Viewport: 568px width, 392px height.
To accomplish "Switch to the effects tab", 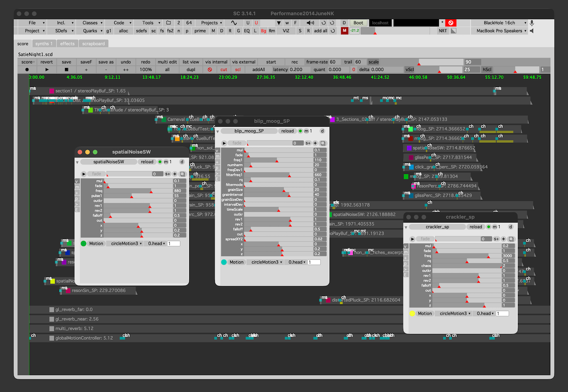I will point(68,44).
